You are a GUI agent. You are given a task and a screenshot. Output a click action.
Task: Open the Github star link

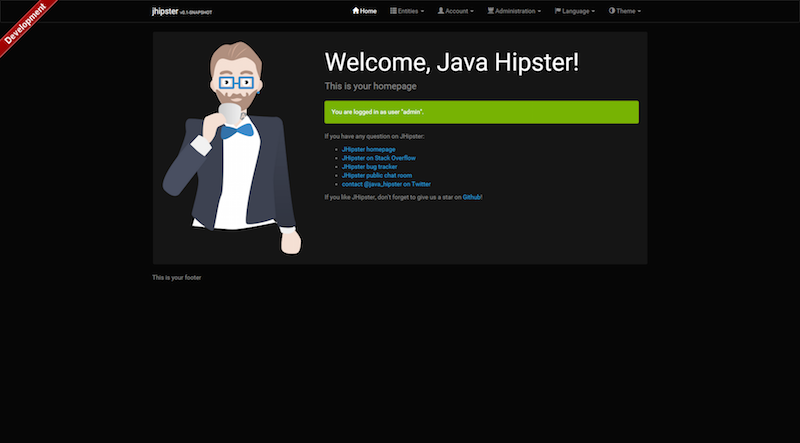472,197
